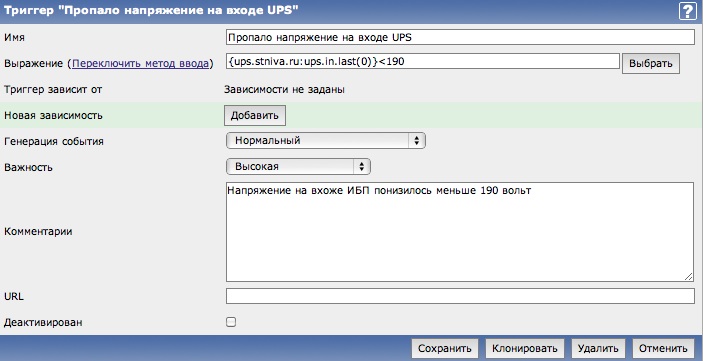Click the 'Деактивирован' label text
The width and height of the screenshot is (703, 361).
[43, 322]
